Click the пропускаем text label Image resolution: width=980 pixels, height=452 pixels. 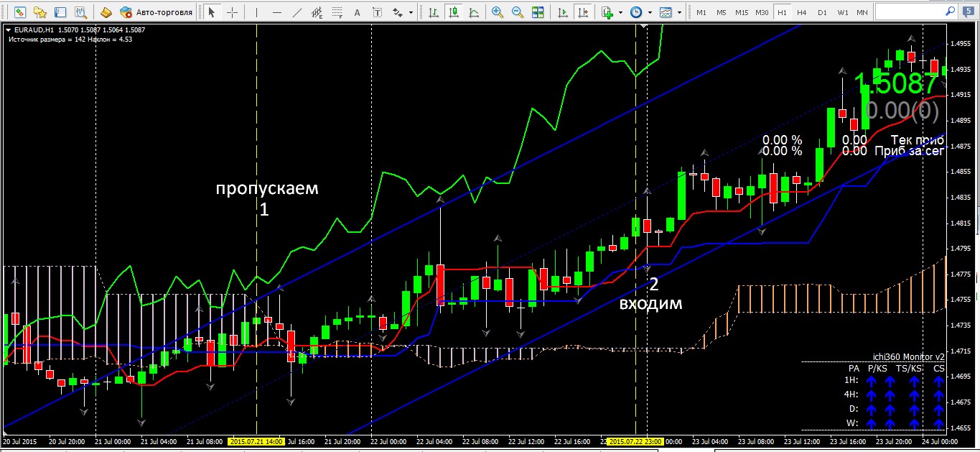click(x=267, y=188)
